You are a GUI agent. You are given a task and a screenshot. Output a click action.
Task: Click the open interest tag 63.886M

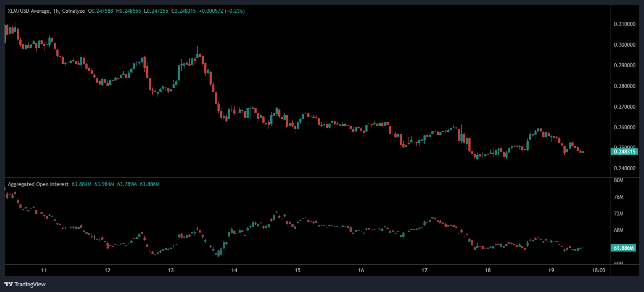[x=624, y=248]
